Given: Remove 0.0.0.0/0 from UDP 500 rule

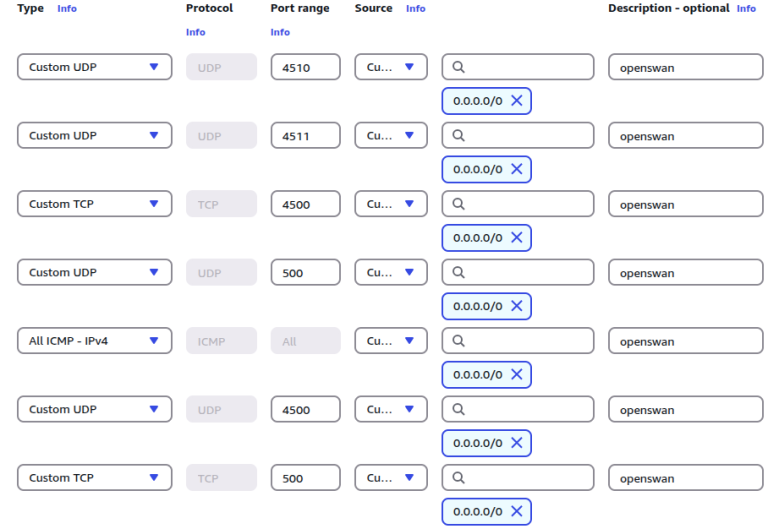Looking at the screenshot, I should pos(516,306).
